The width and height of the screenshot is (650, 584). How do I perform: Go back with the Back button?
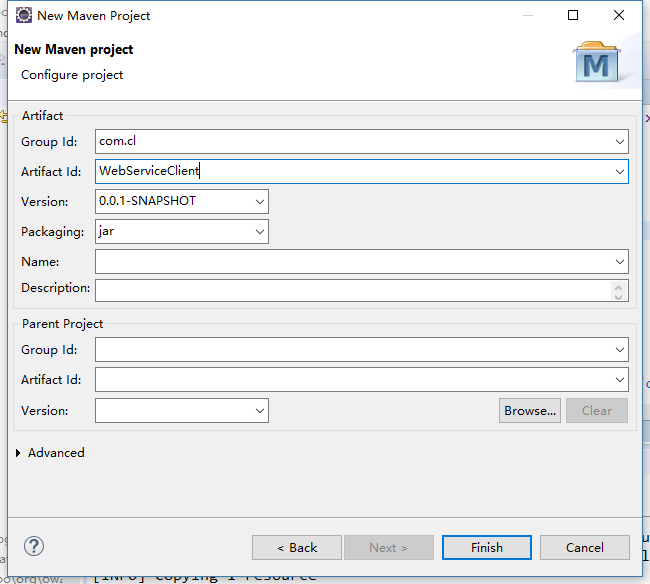(297, 548)
